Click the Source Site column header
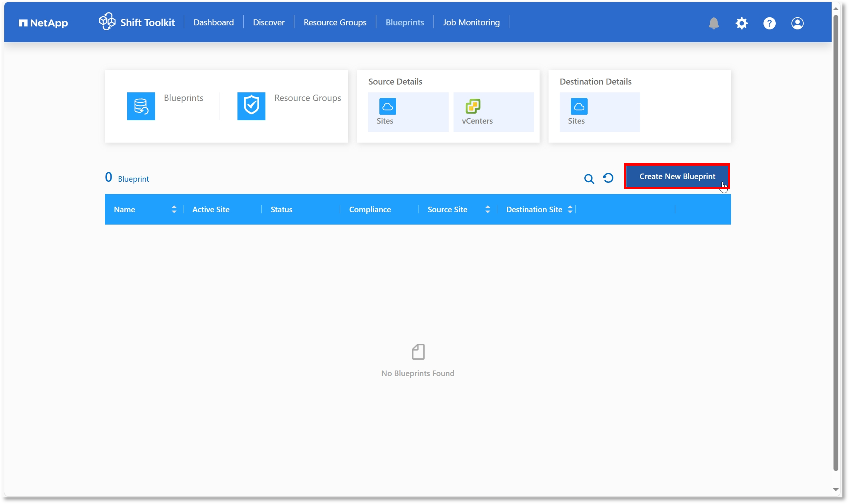 [447, 209]
